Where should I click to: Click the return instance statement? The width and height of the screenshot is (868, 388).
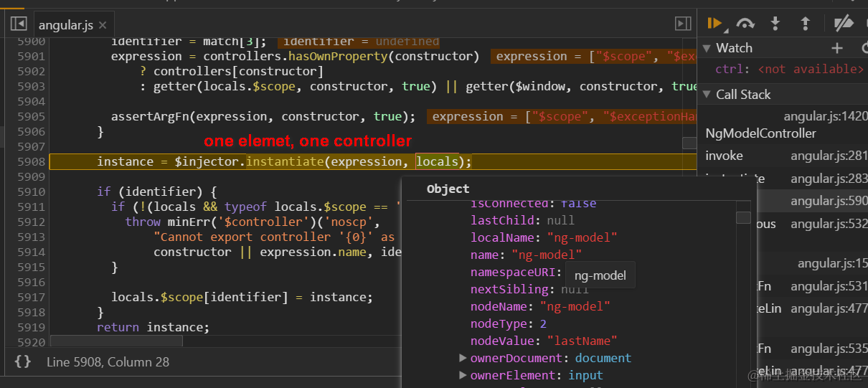click(x=154, y=327)
